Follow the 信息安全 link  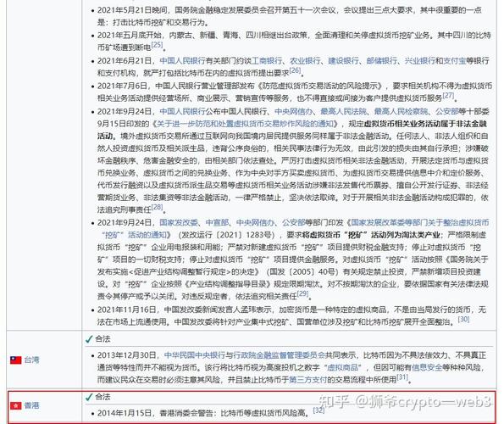(427, 367)
